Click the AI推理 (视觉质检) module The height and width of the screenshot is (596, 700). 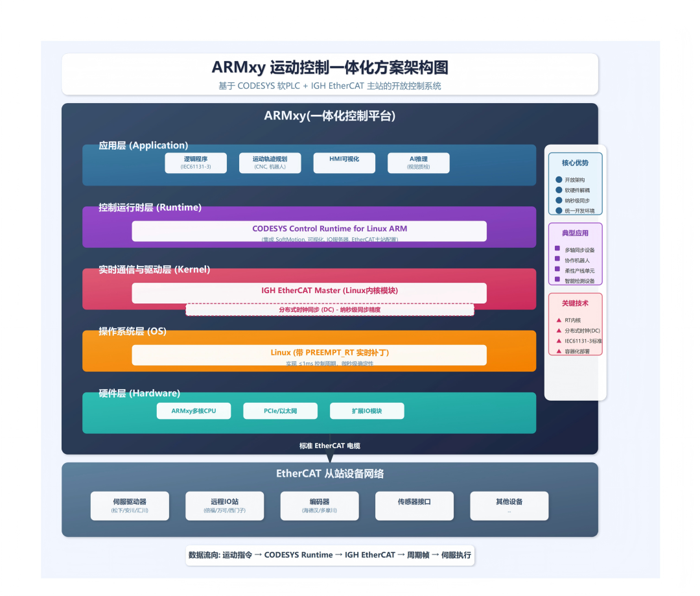(x=419, y=163)
